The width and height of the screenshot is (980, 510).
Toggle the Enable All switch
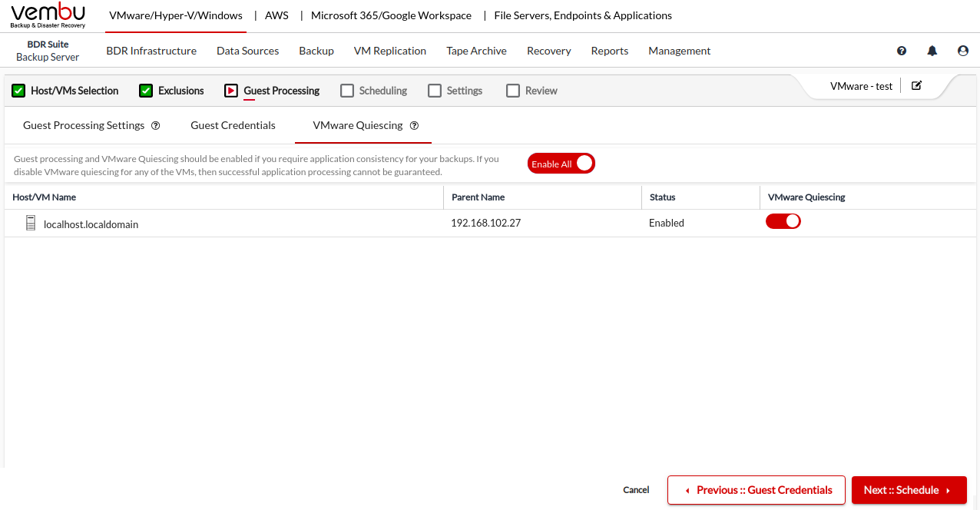[x=561, y=164]
